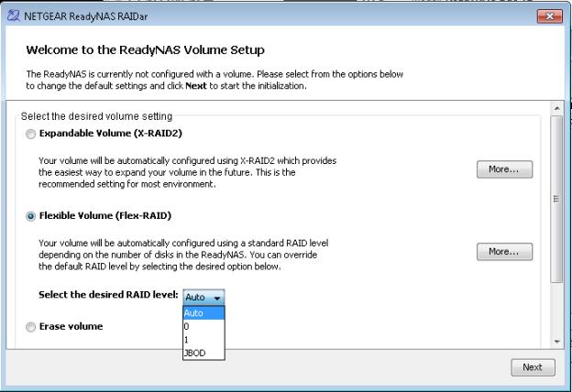
Task: Close the RAIDar window
Action: [x=549, y=16]
